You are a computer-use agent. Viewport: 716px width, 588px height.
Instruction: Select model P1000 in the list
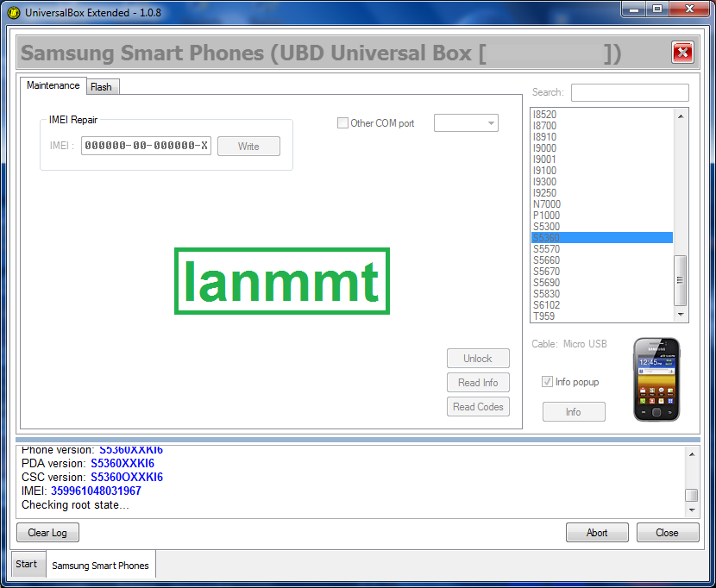coord(602,215)
